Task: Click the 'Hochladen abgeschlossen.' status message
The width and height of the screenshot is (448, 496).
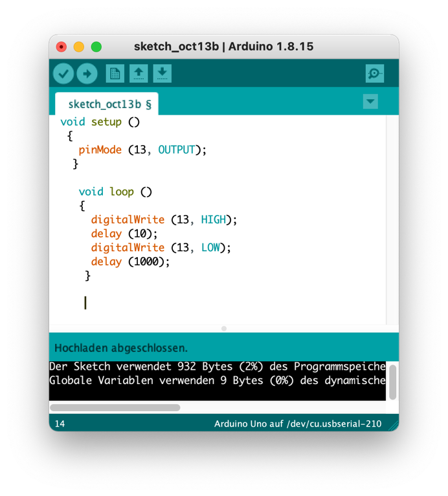Action: [121, 348]
